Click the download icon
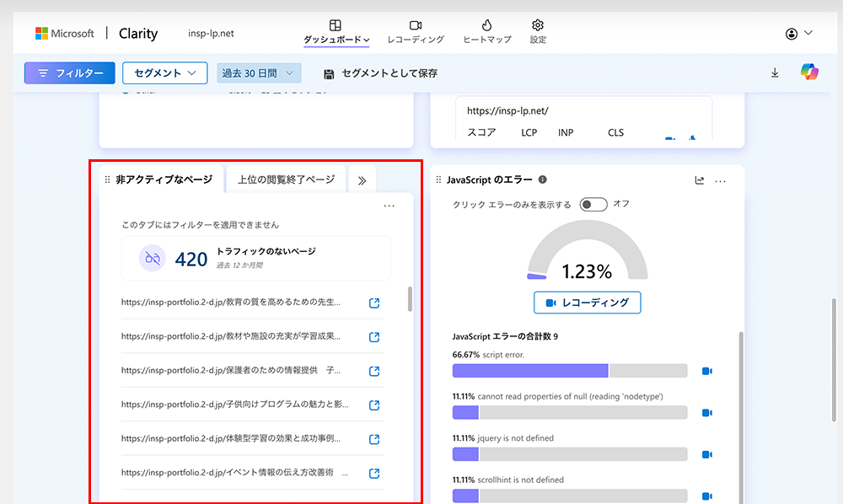The height and width of the screenshot is (504, 843). pos(775,72)
